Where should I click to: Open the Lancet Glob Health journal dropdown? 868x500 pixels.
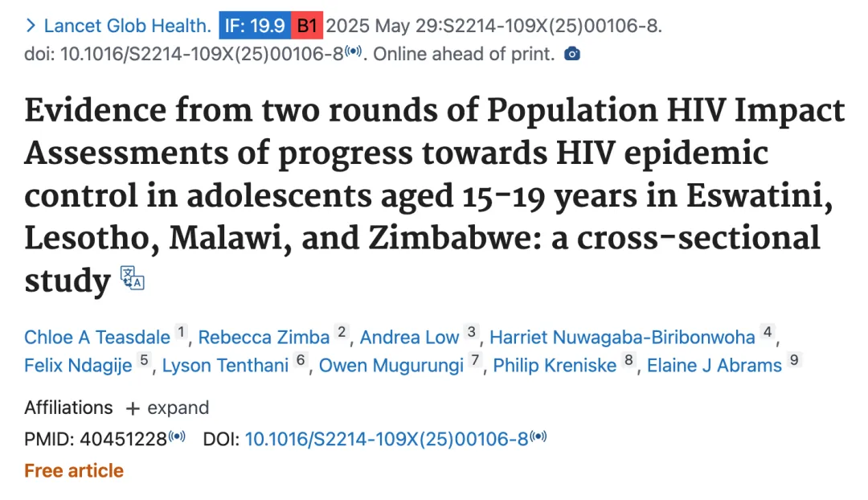[x=127, y=26]
